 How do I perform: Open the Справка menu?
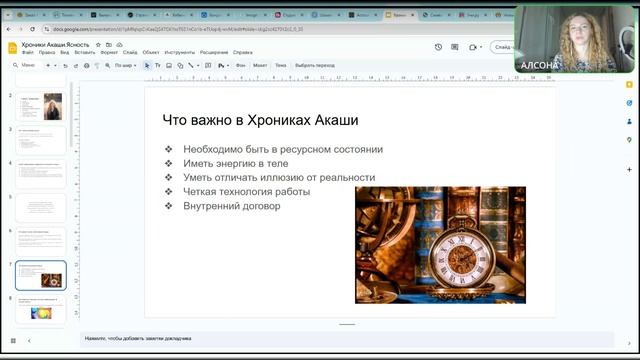[x=242, y=53]
